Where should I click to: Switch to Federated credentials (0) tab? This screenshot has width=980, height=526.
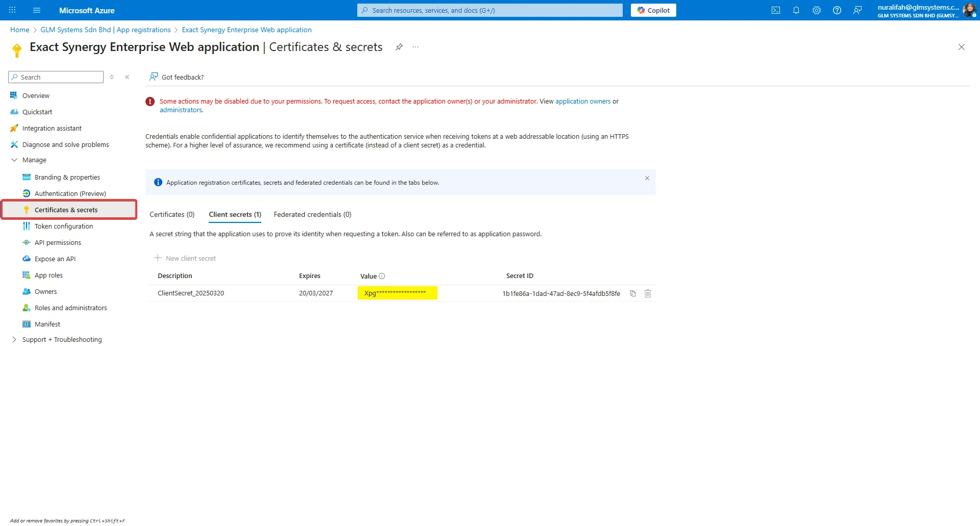click(312, 215)
